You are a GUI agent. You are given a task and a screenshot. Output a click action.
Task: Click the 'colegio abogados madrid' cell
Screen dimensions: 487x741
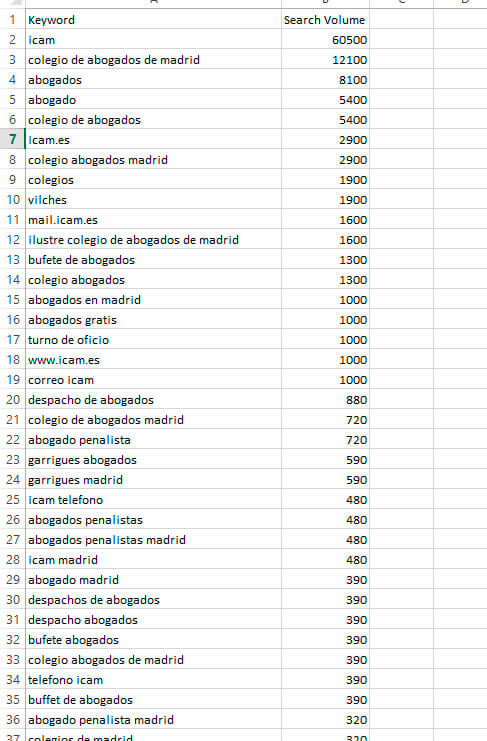[153, 160]
